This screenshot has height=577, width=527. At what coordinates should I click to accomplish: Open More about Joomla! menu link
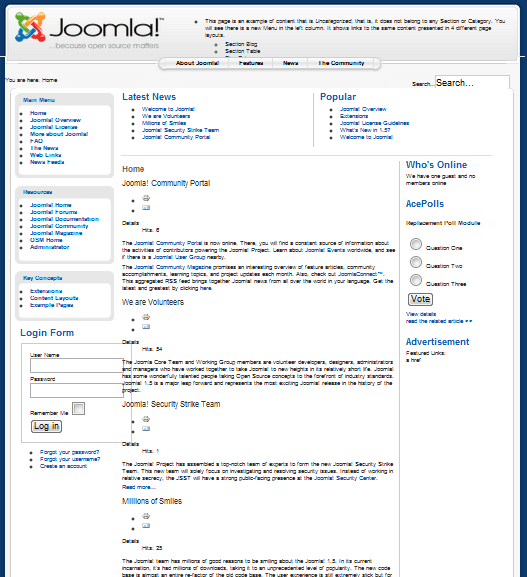59,134
